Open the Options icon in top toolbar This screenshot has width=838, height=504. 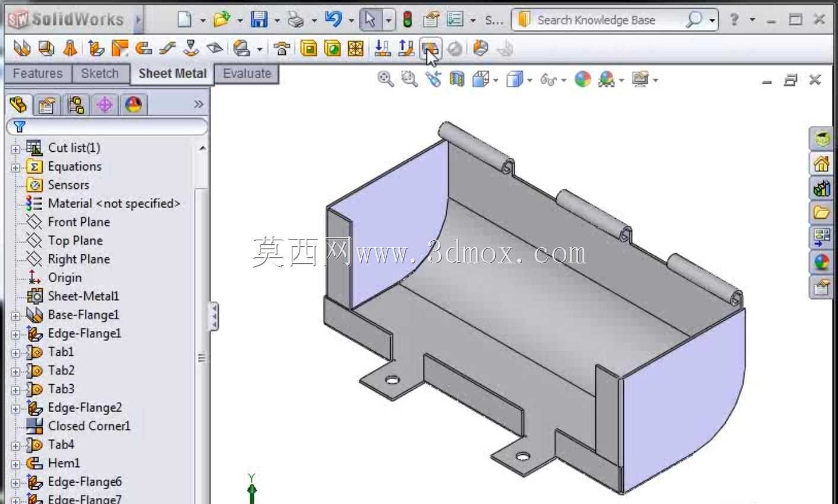455,20
